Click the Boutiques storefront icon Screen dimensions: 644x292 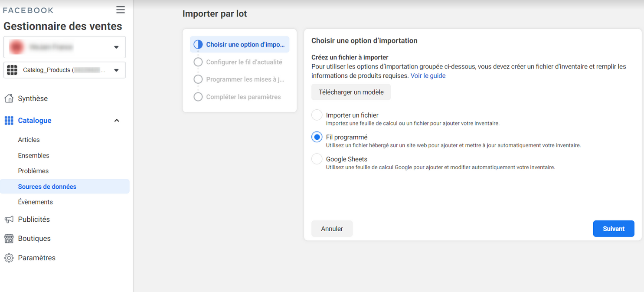(x=9, y=239)
